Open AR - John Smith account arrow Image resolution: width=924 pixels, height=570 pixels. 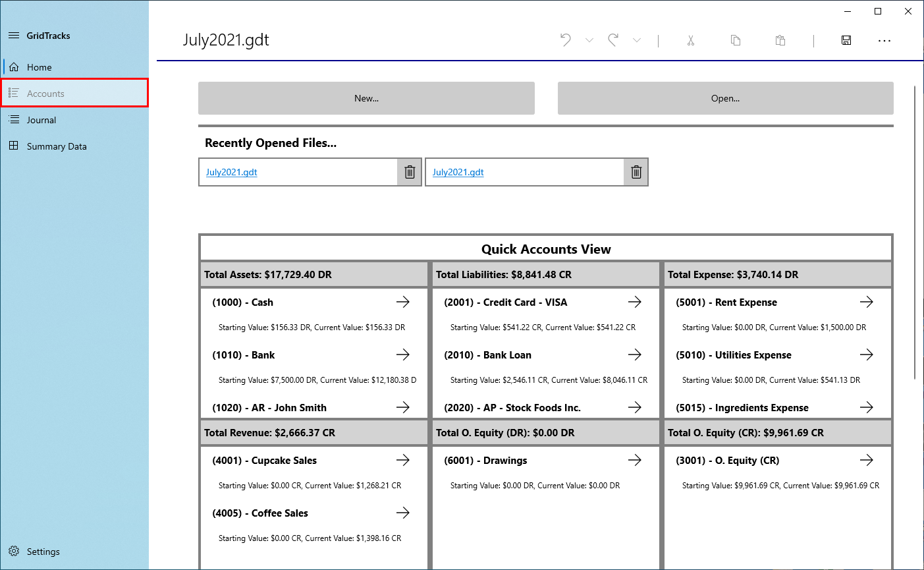tap(402, 407)
